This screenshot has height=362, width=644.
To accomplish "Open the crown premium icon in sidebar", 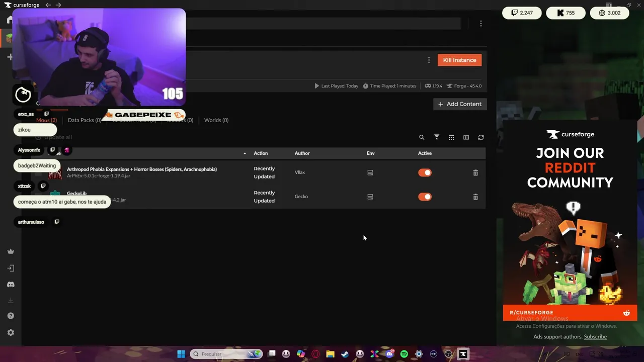I will pyautogui.click(x=11, y=251).
